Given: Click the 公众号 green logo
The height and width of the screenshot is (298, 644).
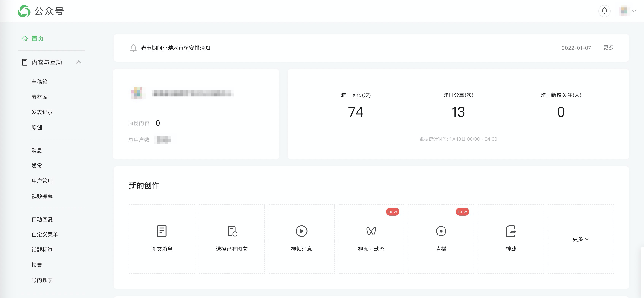Looking at the screenshot, I should [24, 11].
